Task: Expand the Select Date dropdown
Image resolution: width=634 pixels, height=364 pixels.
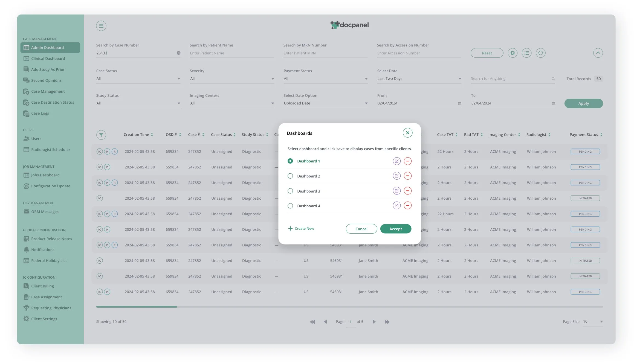Action: (419, 79)
